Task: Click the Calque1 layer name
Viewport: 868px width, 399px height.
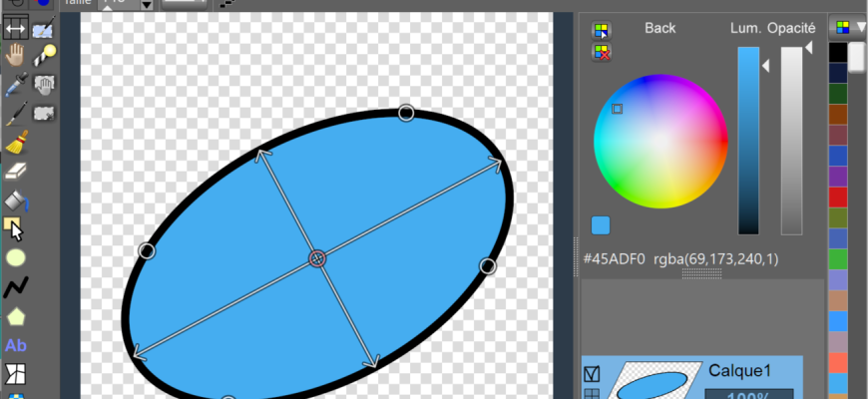Action: pos(739,371)
